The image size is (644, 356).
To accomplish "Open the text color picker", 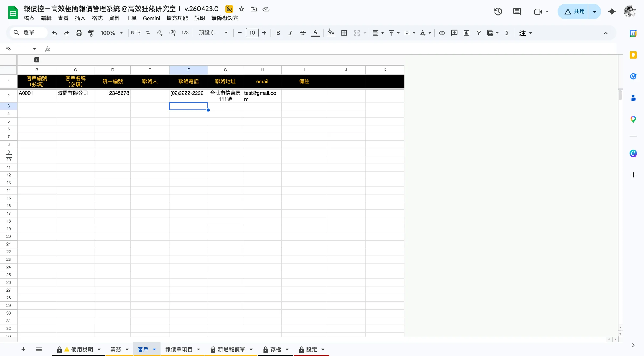I will pyautogui.click(x=315, y=33).
